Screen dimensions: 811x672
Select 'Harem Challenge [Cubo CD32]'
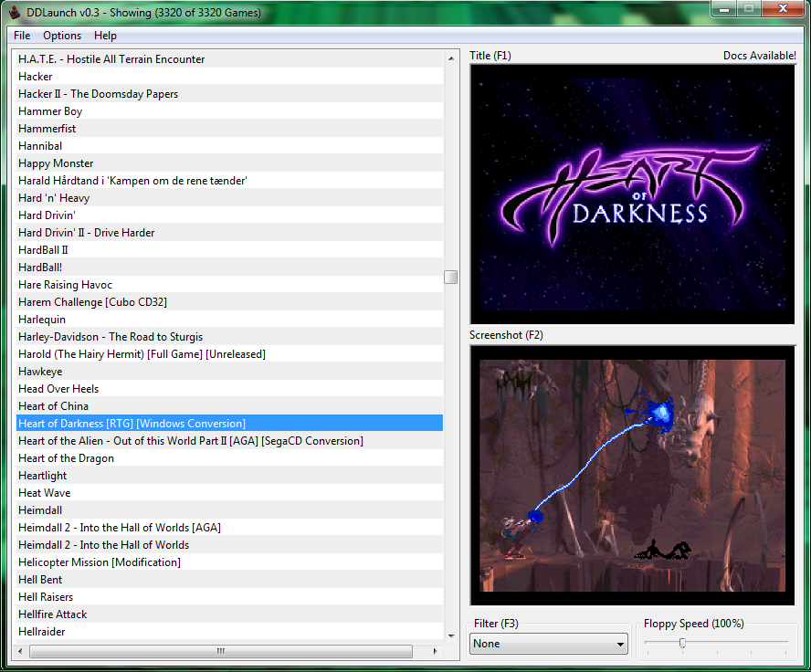[229, 302]
